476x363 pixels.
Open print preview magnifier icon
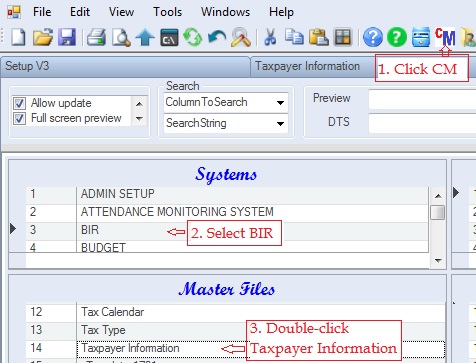(x=121, y=37)
